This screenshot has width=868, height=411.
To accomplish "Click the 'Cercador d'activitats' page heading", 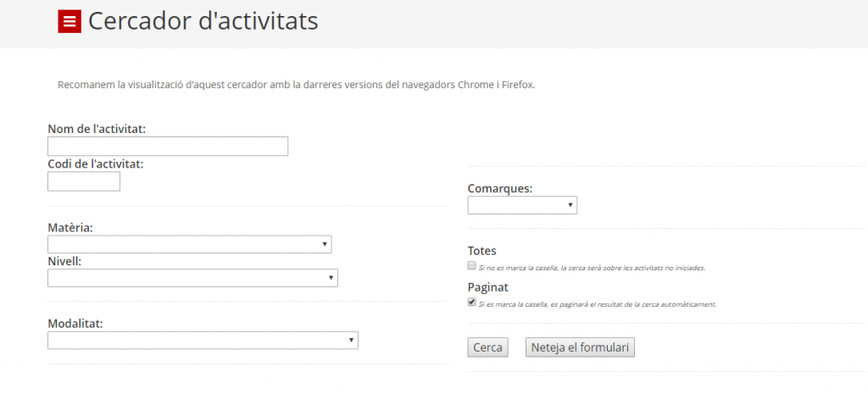I will 203,21.
